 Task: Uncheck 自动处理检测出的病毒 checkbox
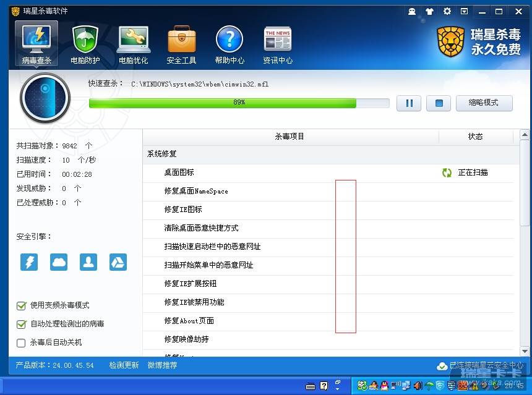point(22,325)
